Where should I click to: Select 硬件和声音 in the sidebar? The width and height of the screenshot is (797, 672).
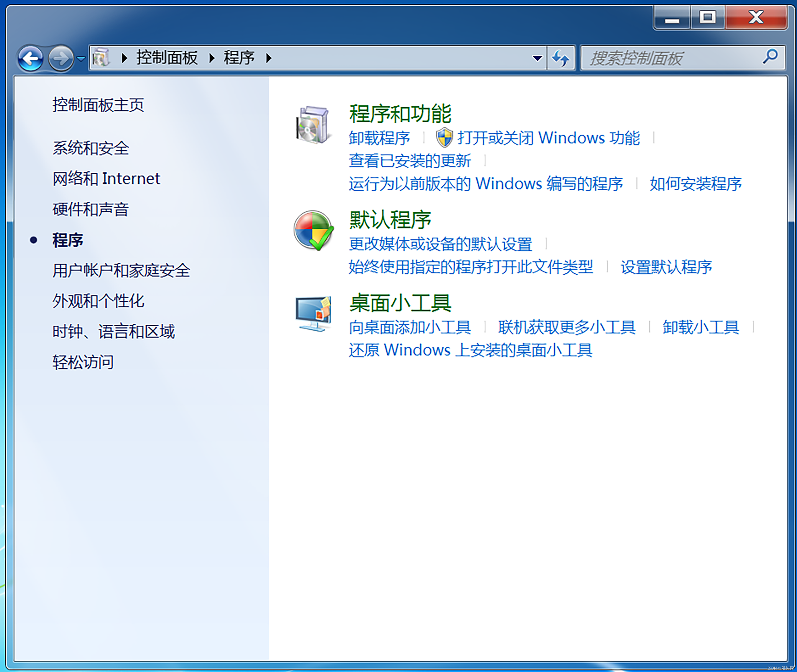click(91, 210)
